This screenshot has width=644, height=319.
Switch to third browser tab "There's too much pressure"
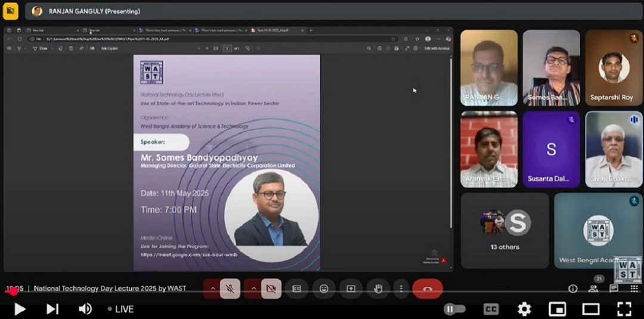165,30
